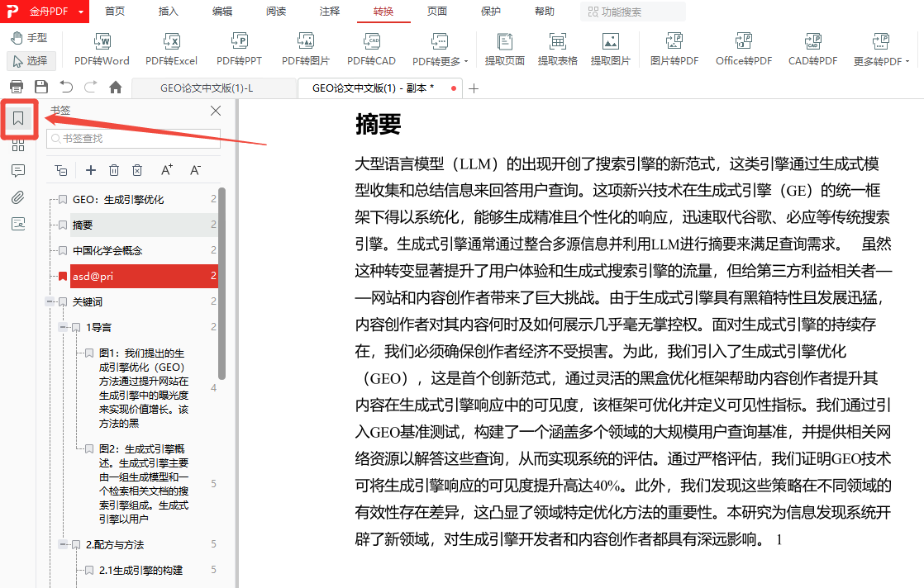The image size is (924, 588).
Task: Click the 书签查找 bookmark search field
Action: (x=134, y=139)
